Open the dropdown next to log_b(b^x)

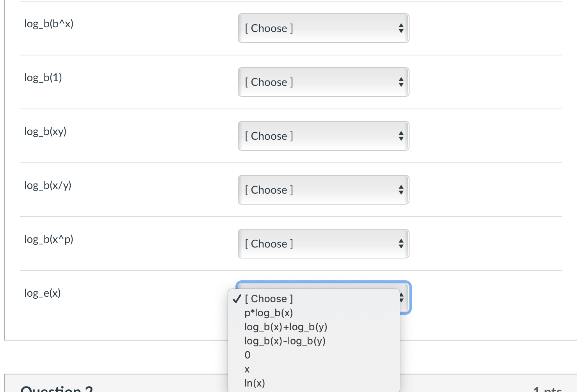[323, 28]
